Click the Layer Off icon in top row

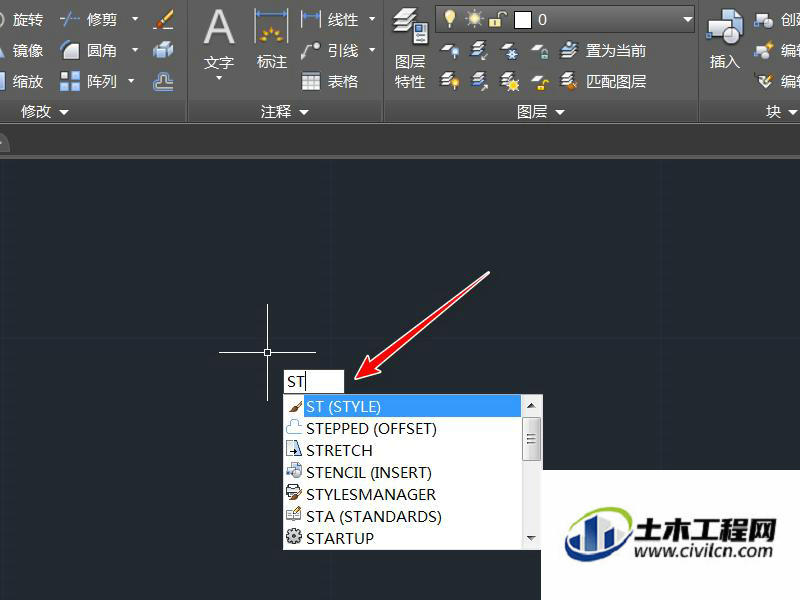click(449, 51)
